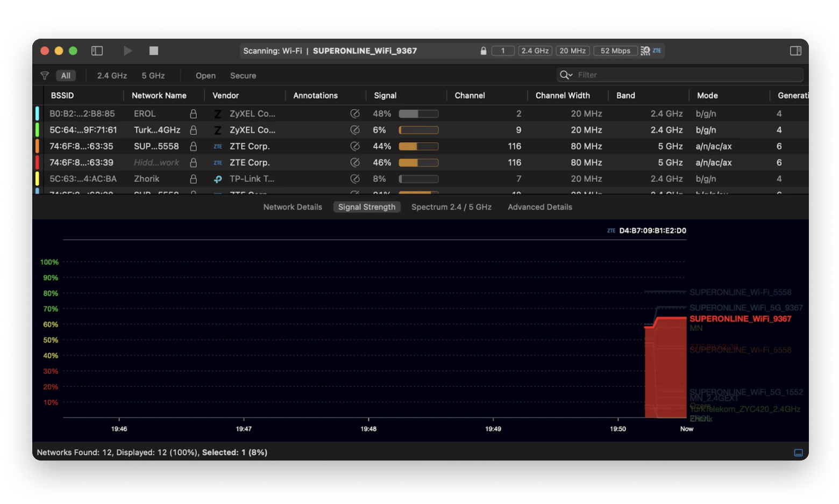The image size is (839, 504).
Task: Toggle the left sidebar panel icon
Action: coord(97,51)
